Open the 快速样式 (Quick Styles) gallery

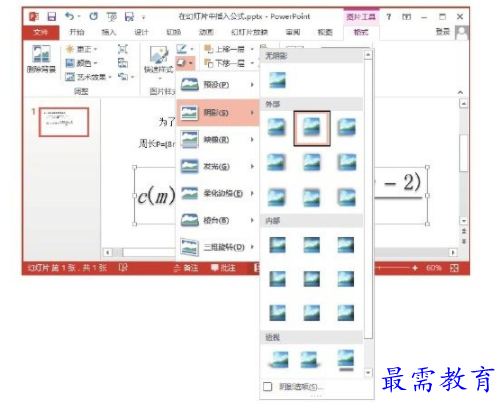coord(159,63)
